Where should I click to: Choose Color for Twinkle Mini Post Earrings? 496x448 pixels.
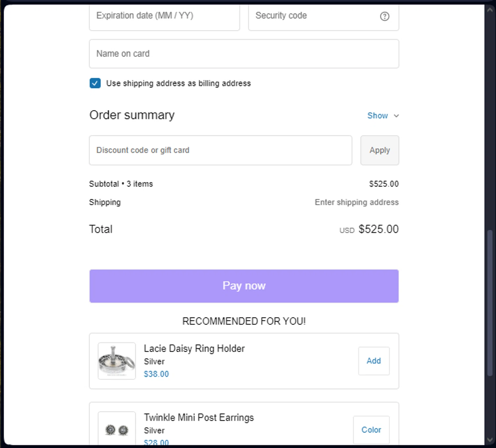(x=371, y=430)
